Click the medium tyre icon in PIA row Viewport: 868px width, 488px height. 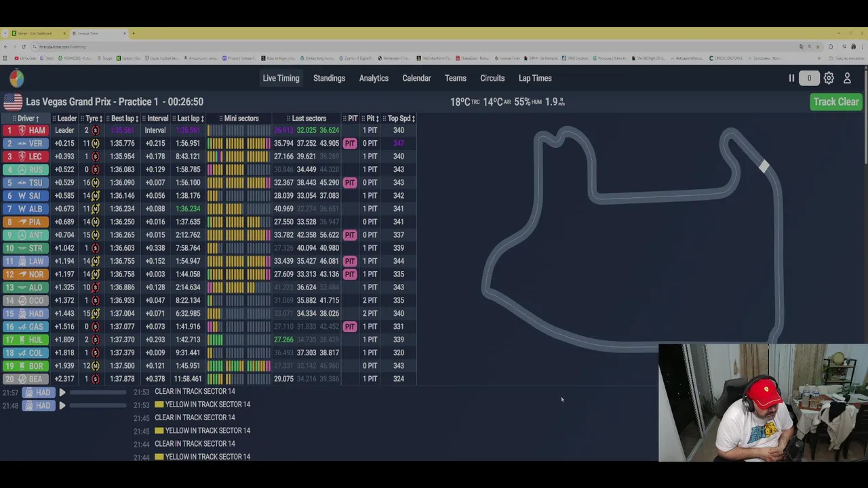point(96,222)
